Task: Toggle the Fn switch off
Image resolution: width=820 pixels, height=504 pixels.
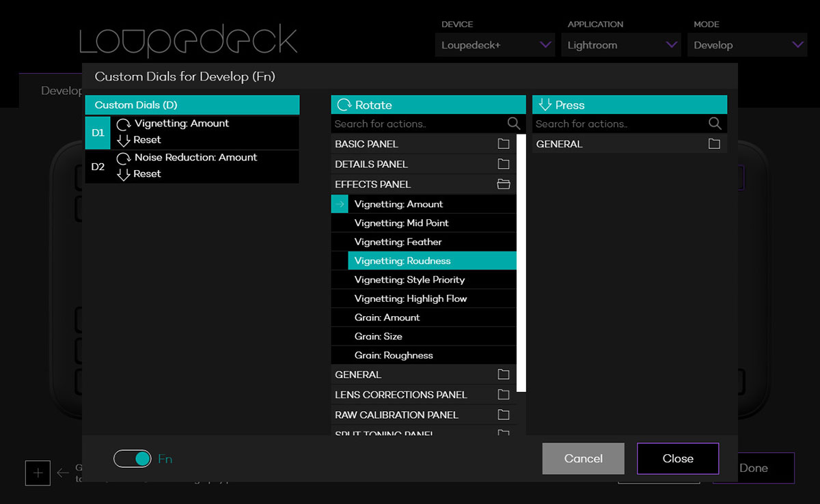Action: coord(133,459)
